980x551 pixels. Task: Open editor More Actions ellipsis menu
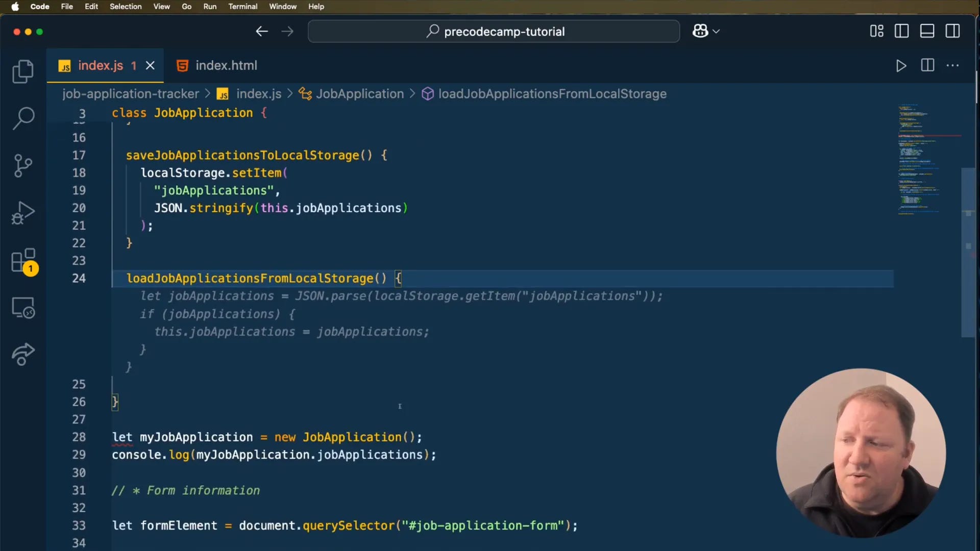point(952,65)
